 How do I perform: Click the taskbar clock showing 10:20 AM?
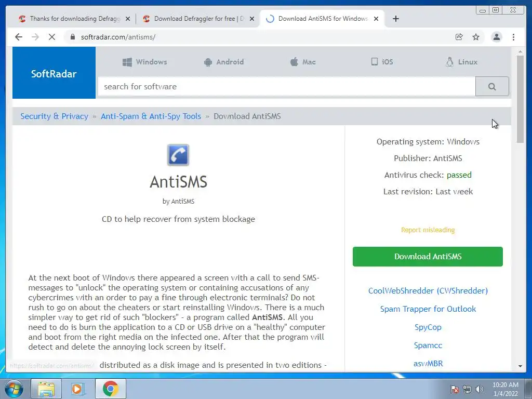click(505, 389)
